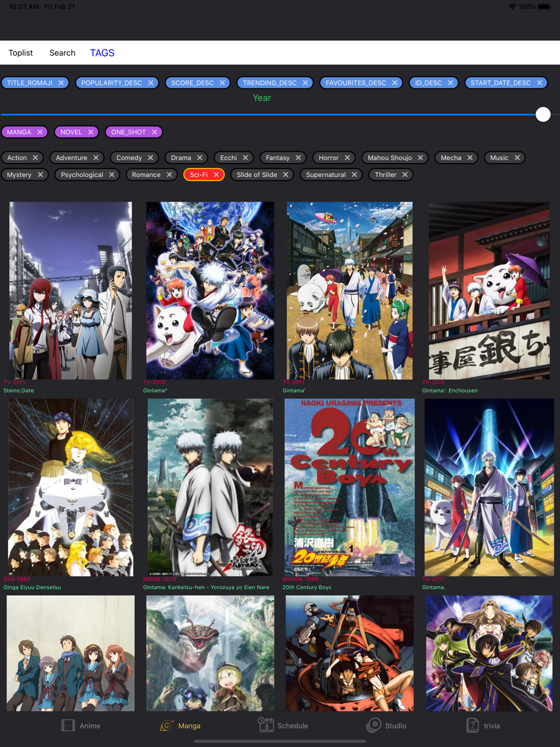Remove Mecha genre X icon
Screen dimensions: 560x747
click(470, 158)
